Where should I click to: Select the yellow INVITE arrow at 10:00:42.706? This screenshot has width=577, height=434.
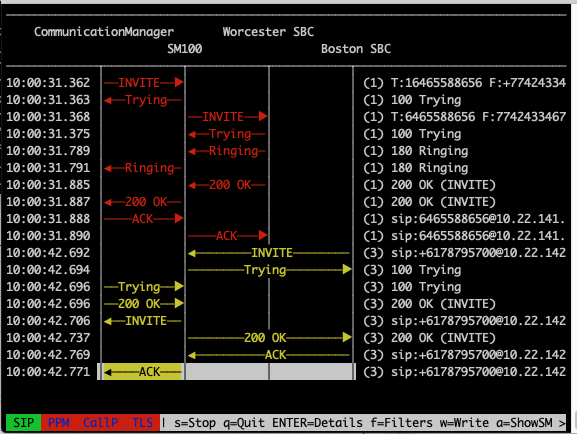pyautogui.click(x=143, y=321)
